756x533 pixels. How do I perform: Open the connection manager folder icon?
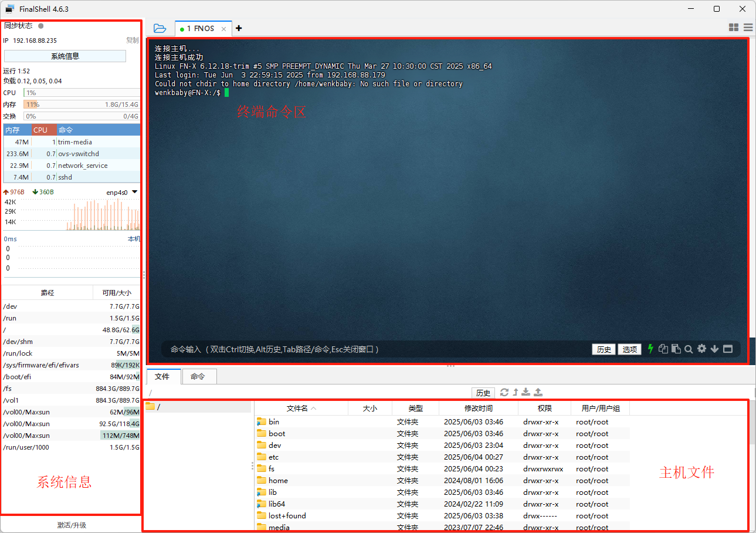pos(160,28)
